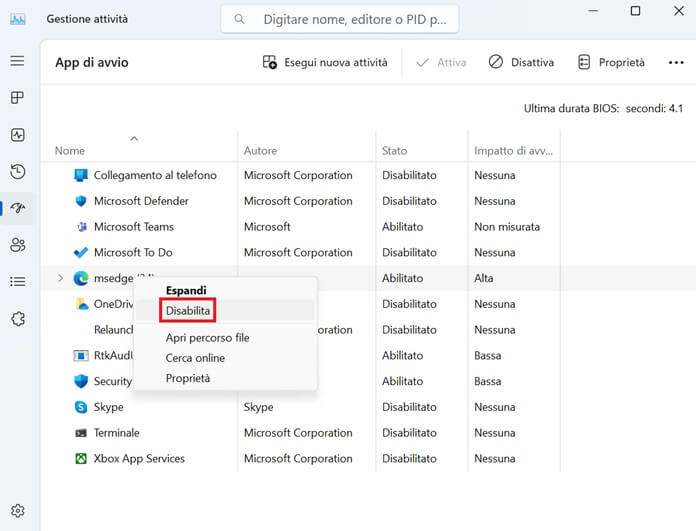Viewport: 696px width, 531px height.
Task: Click the Skype row icon
Action: (x=81, y=407)
